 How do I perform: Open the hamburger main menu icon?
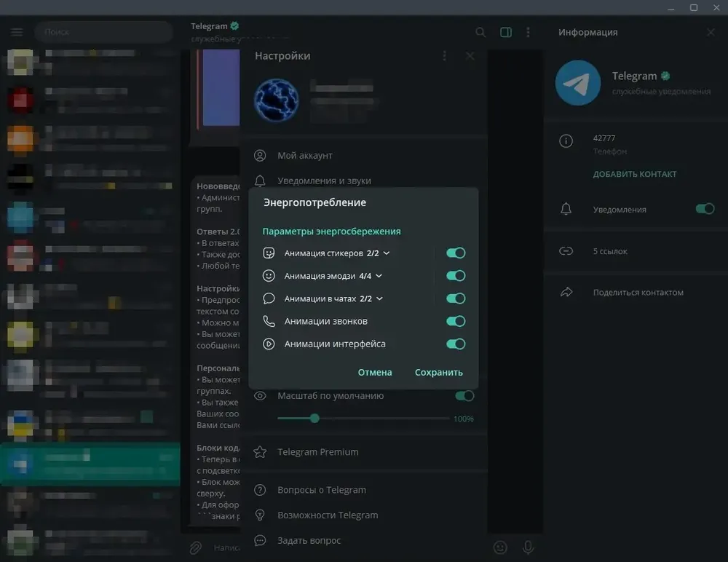click(17, 32)
